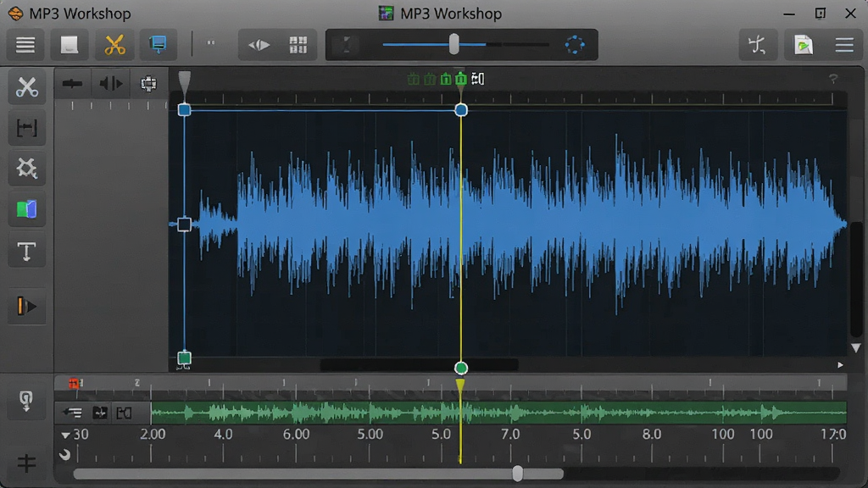Click the horizontal line tool above the waveform
868x488 pixels.
tap(73, 84)
